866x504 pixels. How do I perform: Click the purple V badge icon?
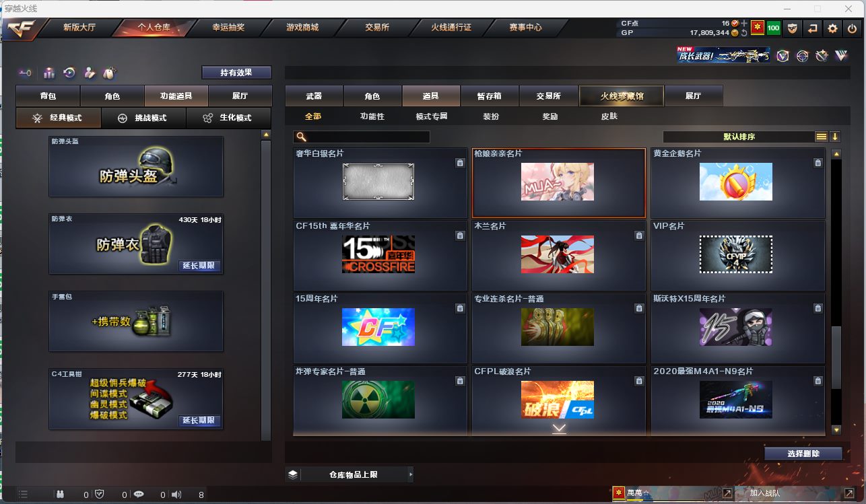coord(782,56)
